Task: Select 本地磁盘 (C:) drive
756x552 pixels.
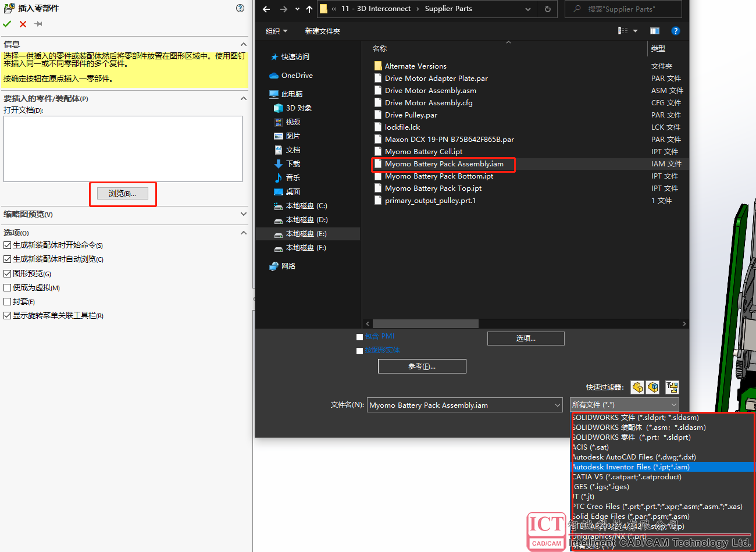Action: 306,206
